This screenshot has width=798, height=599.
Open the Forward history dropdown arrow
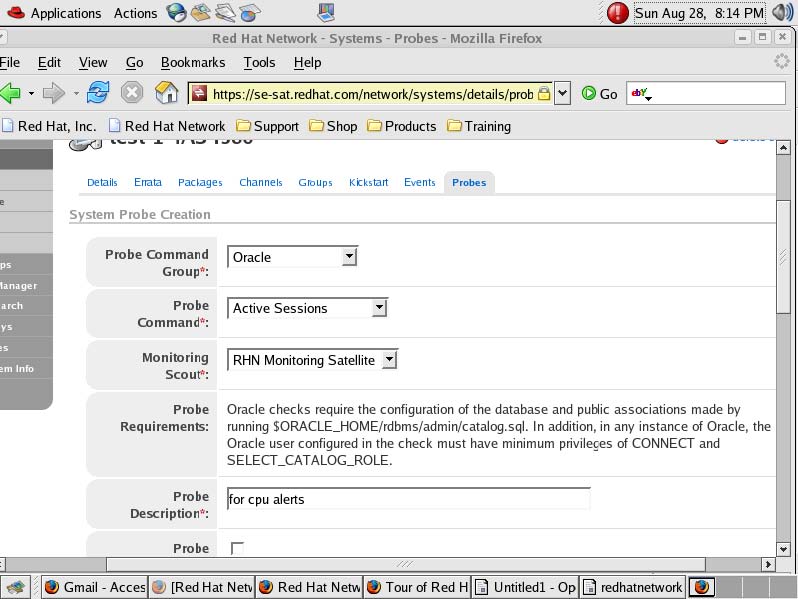click(x=76, y=93)
